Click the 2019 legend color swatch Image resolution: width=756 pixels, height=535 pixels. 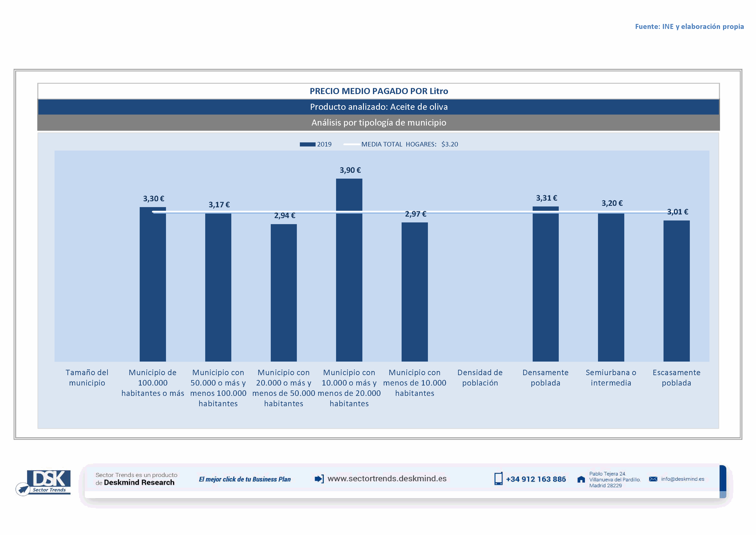(307, 144)
